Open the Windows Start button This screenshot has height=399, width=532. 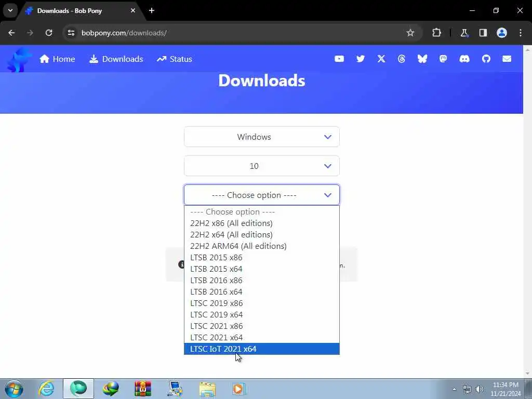pyautogui.click(x=14, y=389)
